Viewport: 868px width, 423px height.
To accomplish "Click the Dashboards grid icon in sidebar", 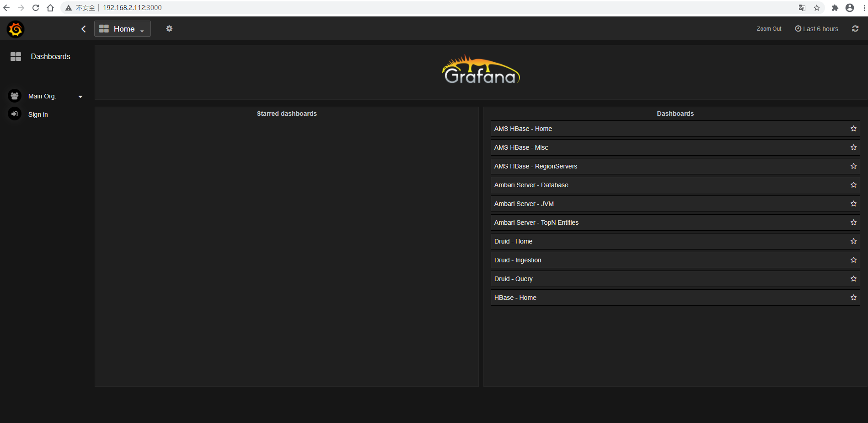I will click(x=16, y=56).
